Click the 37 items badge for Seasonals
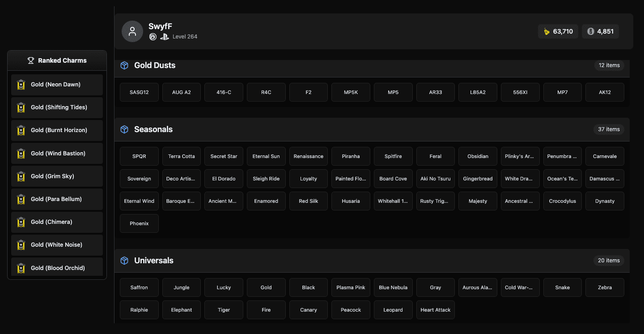644x334 pixels. point(609,129)
